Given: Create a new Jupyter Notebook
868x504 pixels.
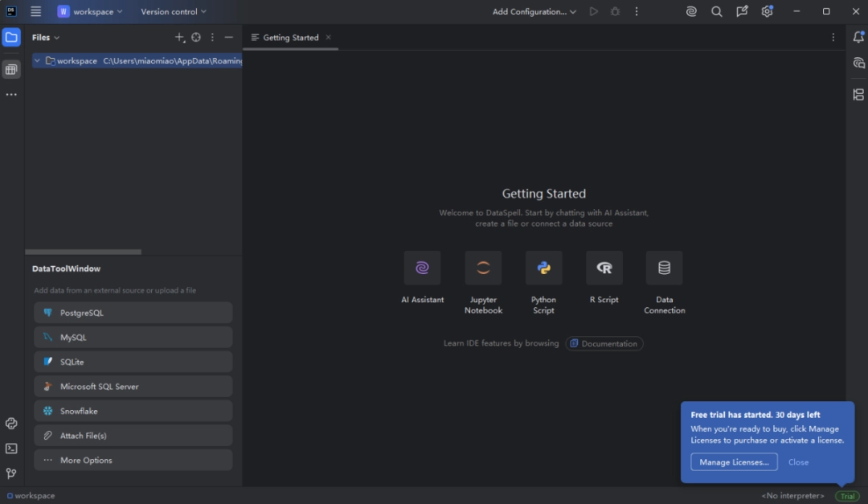Looking at the screenshot, I should [x=483, y=268].
